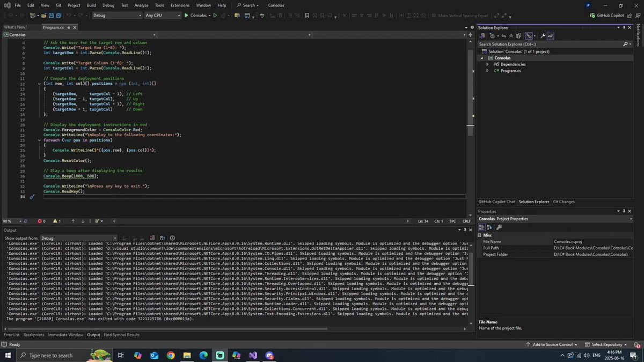Screen dimensions: 644x362
Task: Click the warning count icon showing 1
Action: click(56, 221)
